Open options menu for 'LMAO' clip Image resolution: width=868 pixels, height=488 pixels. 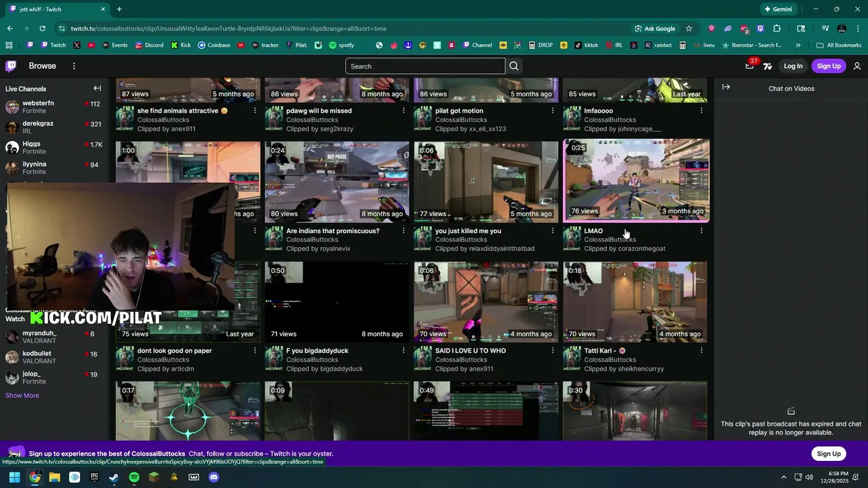[x=701, y=230]
